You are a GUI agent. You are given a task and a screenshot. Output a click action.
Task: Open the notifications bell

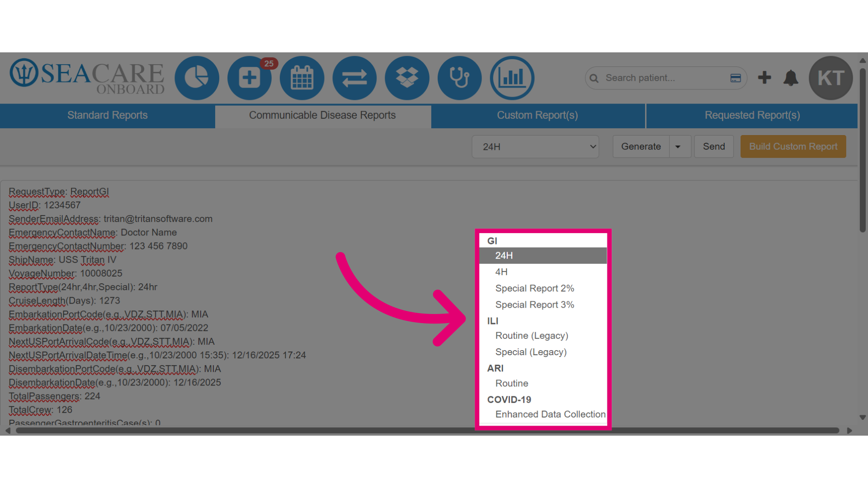coord(791,78)
